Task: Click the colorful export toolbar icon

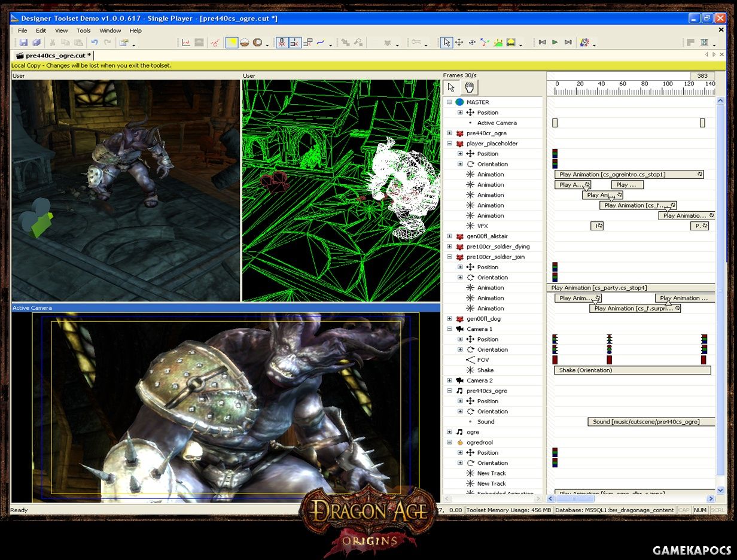Action: [584, 42]
